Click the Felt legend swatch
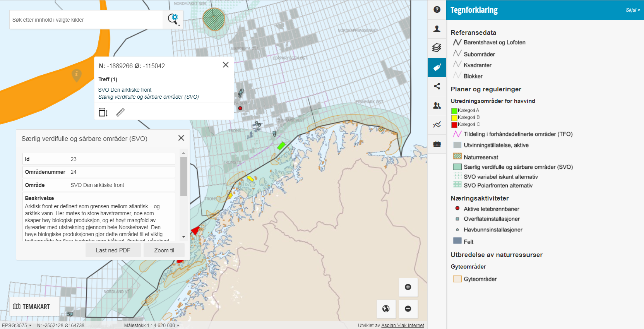Screen dimensions: 644x329 tap(457, 241)
